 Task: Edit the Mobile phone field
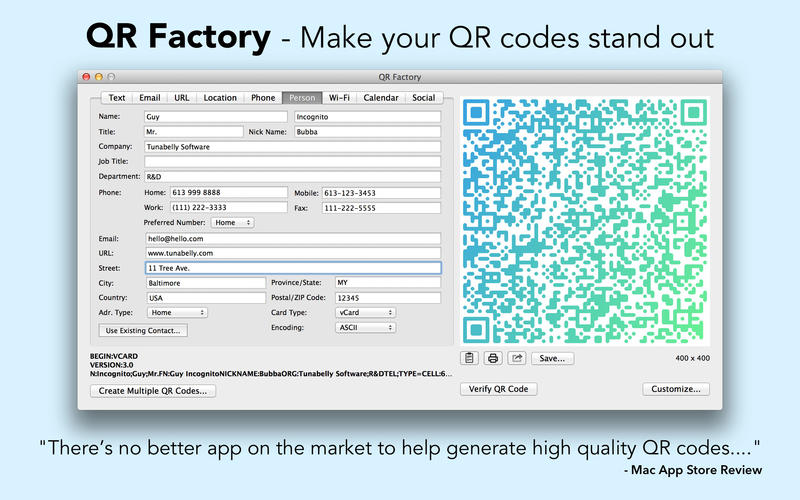tap(381, 193)
